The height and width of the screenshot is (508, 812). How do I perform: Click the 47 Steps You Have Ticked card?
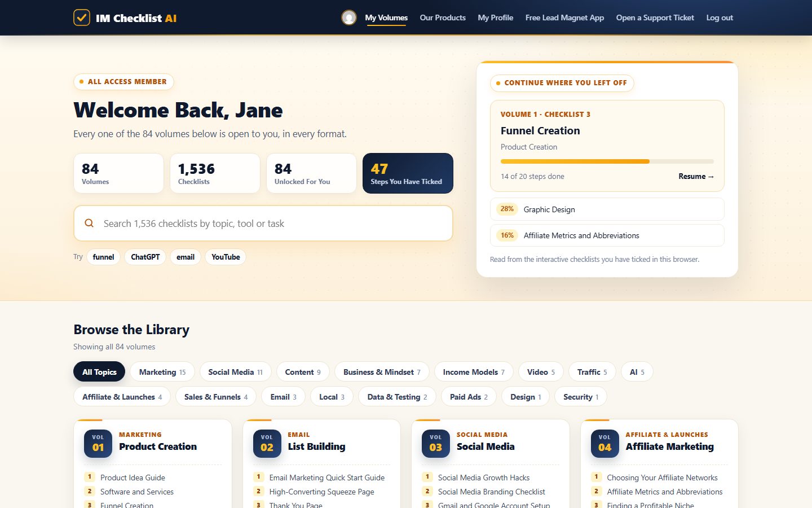point(408,173)
